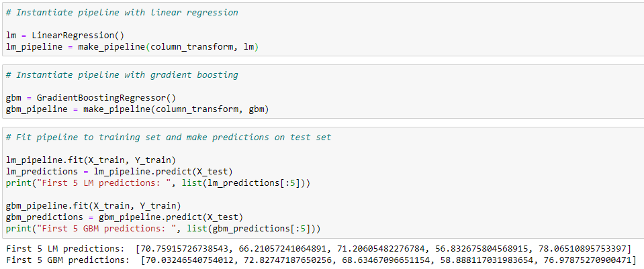Click the First 5 GBM predictions output

point(321,260)
